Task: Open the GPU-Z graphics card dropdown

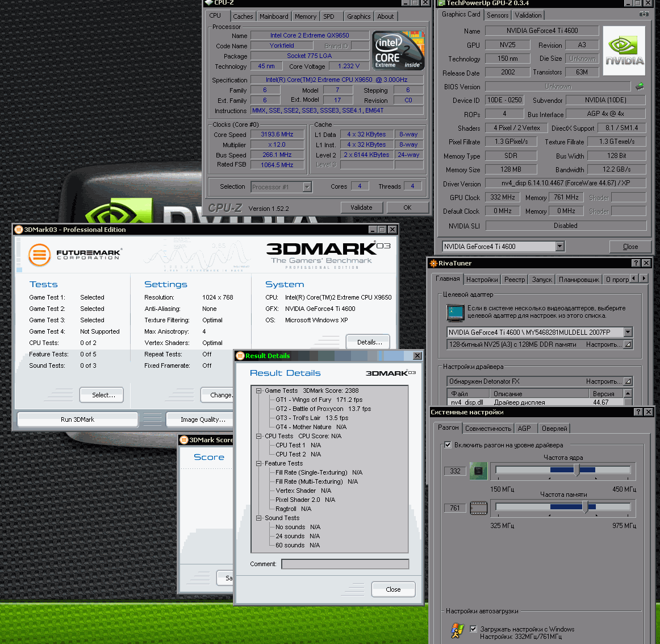Action: point(559,246)
